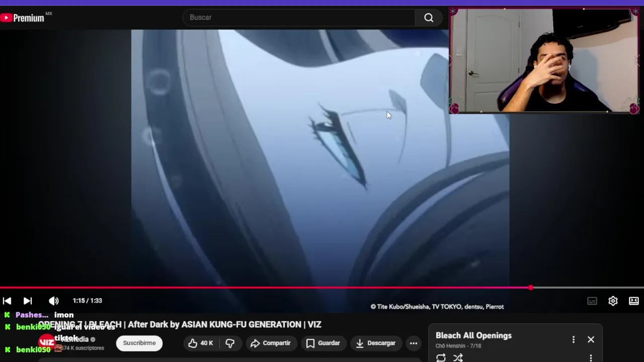The height and width of the screenshot is (362, 644).
Task: Go to the previous video in playlist
Action: click(x=7, y=301)
